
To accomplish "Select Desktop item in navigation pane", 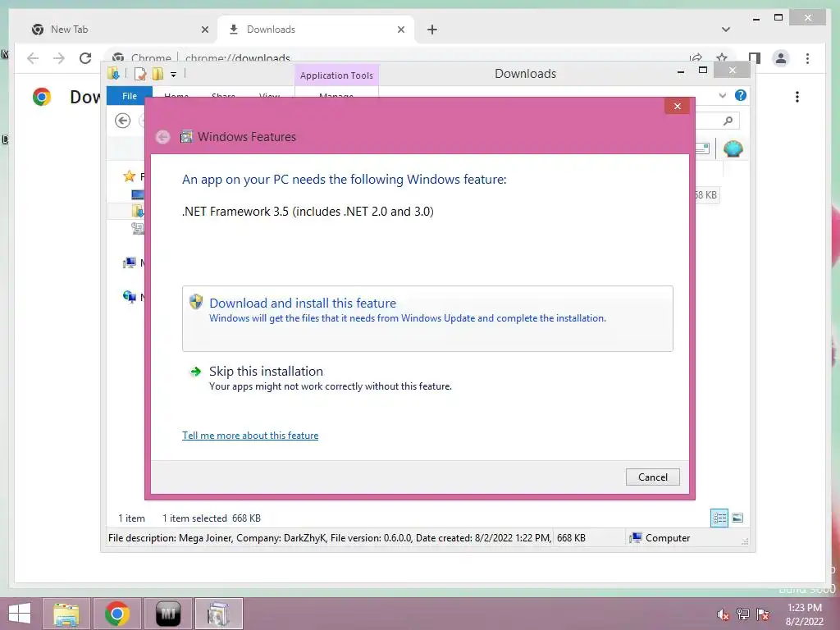I will 137,194.
